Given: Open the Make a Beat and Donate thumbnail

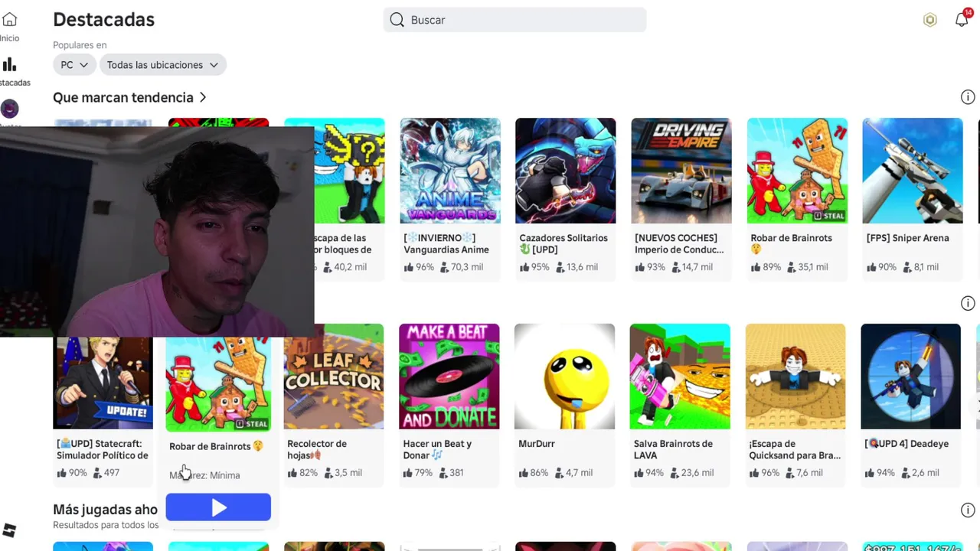Looking at the screenshot, I should [x=449, y=377].
